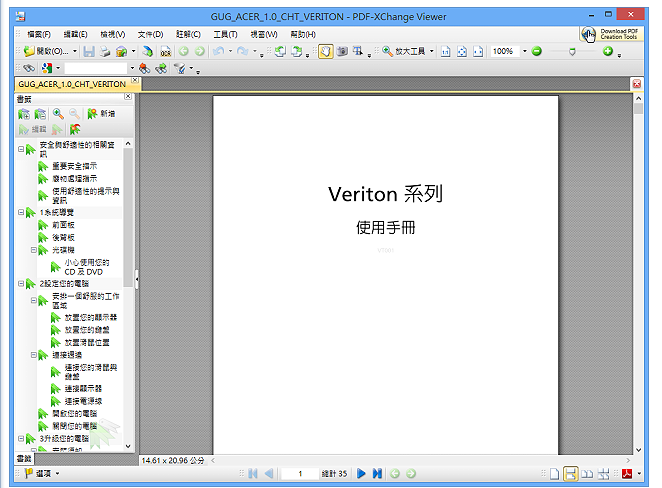Select the Text Select tool
662x488 pixels.
[x=358, y=52]
